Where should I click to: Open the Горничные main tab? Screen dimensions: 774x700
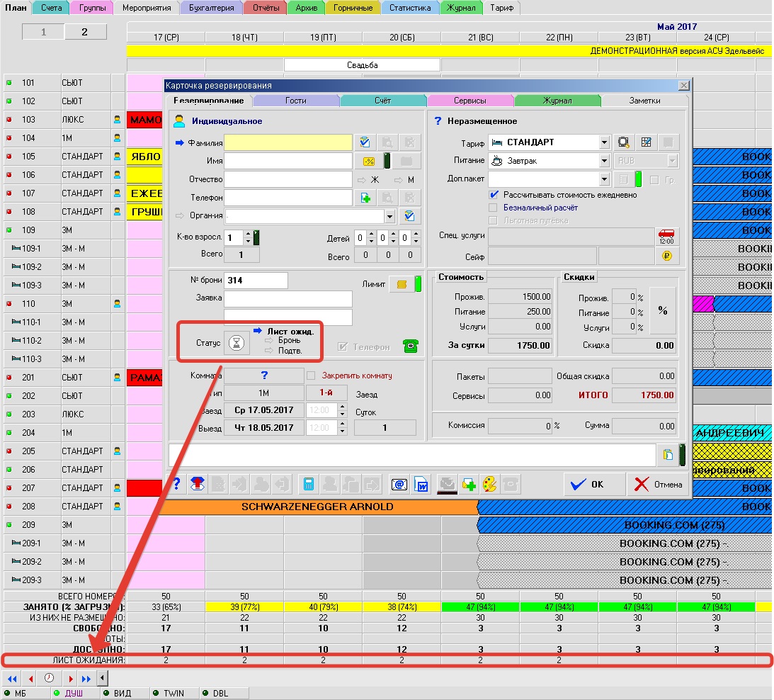(x=353, y=8)
